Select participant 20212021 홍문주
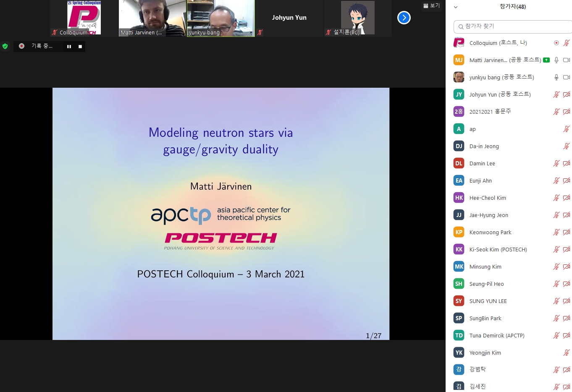This screenshot has height=392, width=572. point(490,112)
